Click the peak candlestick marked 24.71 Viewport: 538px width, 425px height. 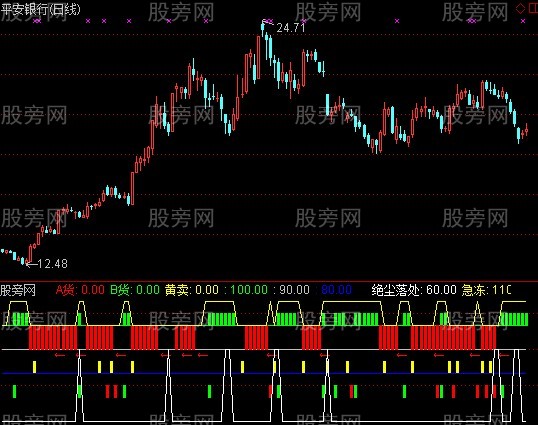click(x=263, y=28)
